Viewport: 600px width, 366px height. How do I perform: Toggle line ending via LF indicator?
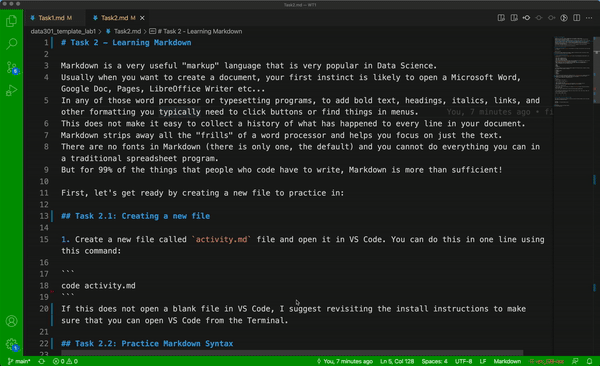point(483,361)
